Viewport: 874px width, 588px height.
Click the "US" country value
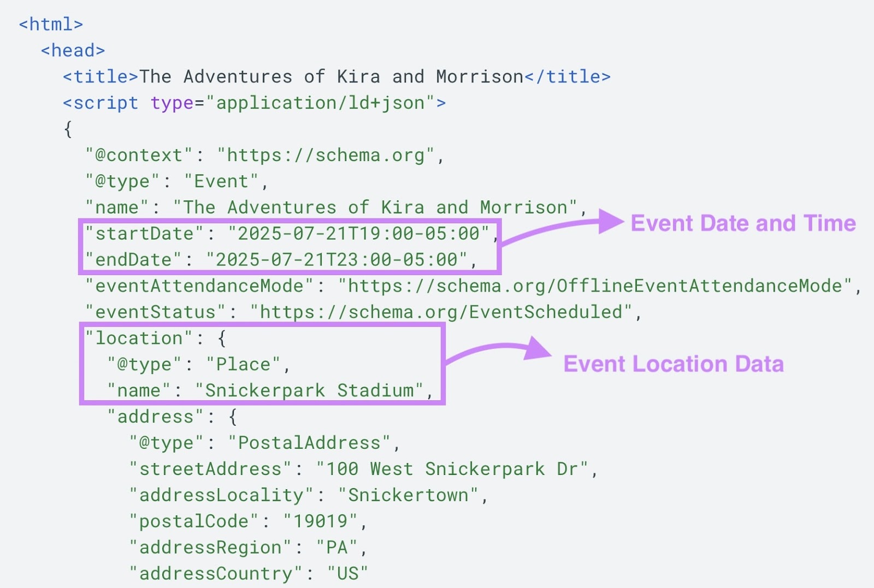click(347, 574)
